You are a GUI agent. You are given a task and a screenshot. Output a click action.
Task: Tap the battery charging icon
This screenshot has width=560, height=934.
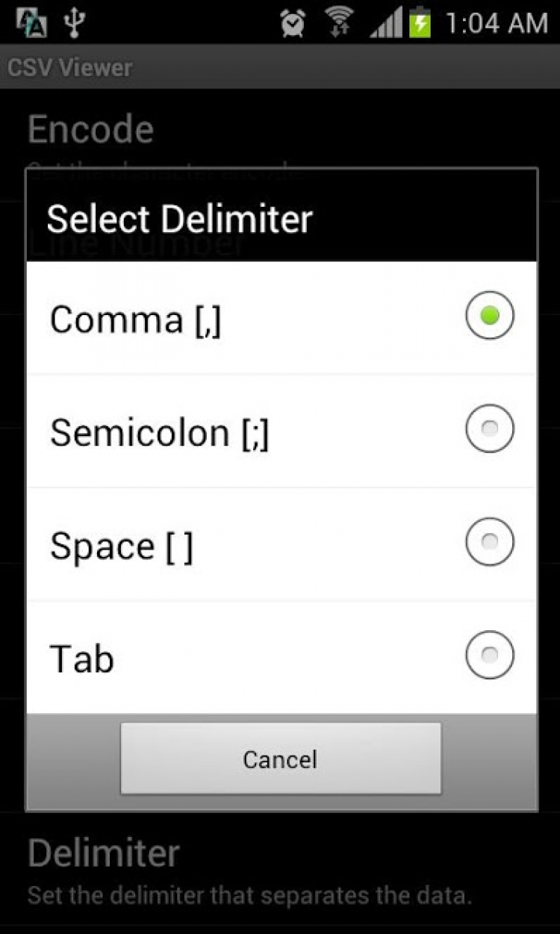(x=421, y=23)
